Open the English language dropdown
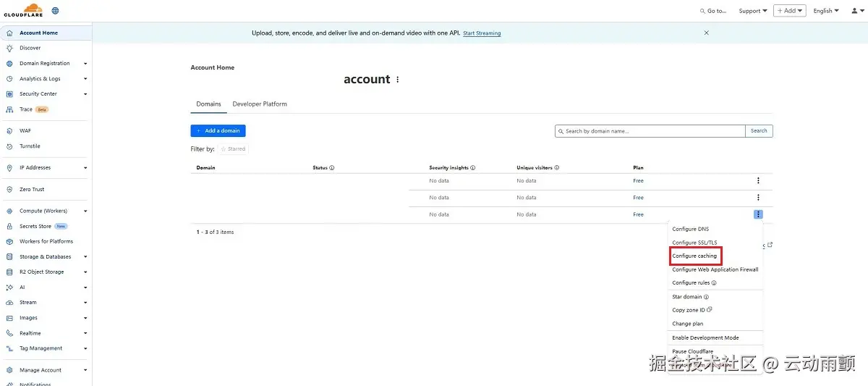868x386 pixels. coord(826,11)
